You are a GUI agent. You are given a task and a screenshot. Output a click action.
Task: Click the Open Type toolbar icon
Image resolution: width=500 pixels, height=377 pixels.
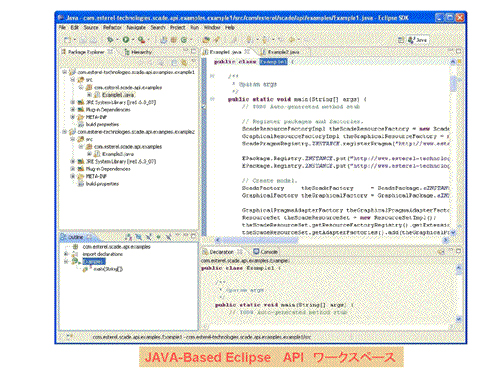(206, 40)
